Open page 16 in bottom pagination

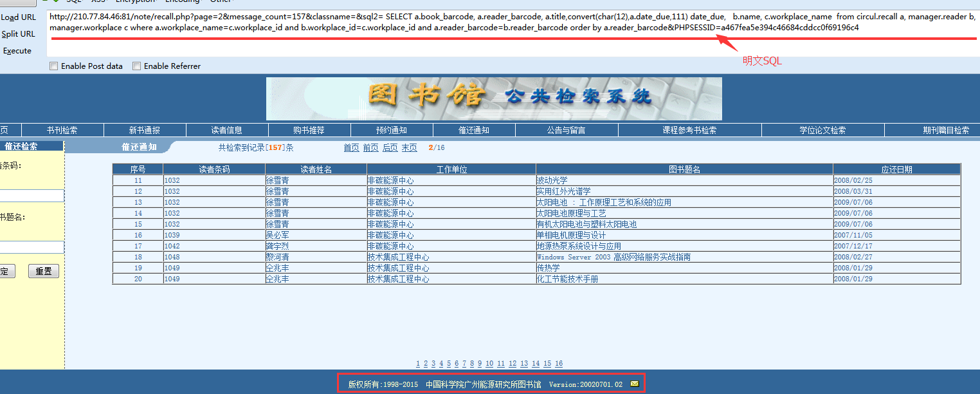click(559, 364)
